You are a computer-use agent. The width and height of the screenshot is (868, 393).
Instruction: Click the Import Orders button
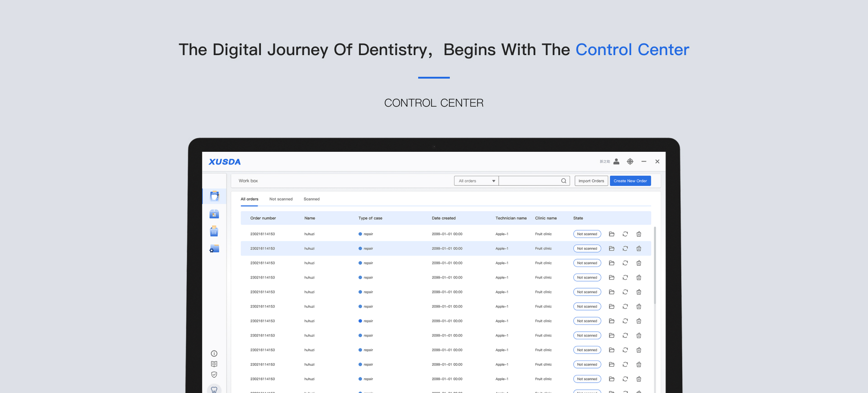coord(591,181)
